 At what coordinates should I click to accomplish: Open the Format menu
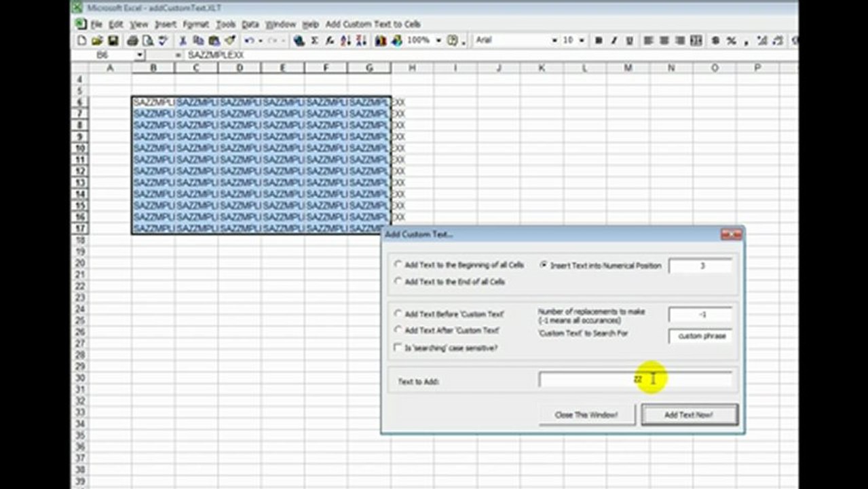pyautogui.click(x=195, y=24)
